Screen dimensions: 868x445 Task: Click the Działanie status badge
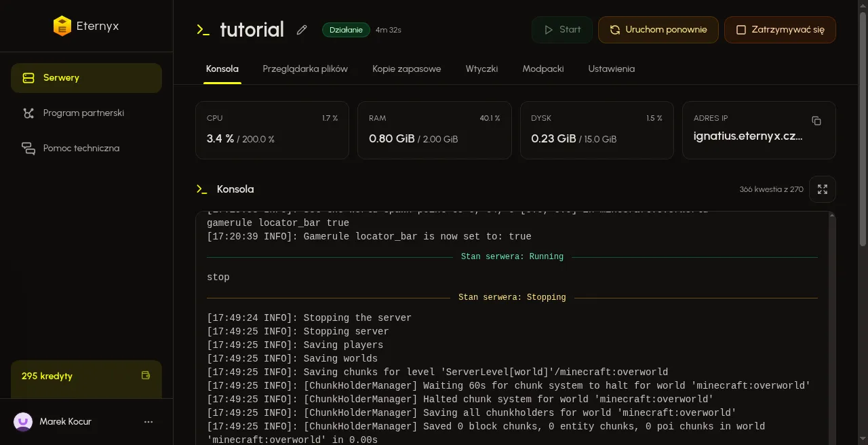point(346,30)
